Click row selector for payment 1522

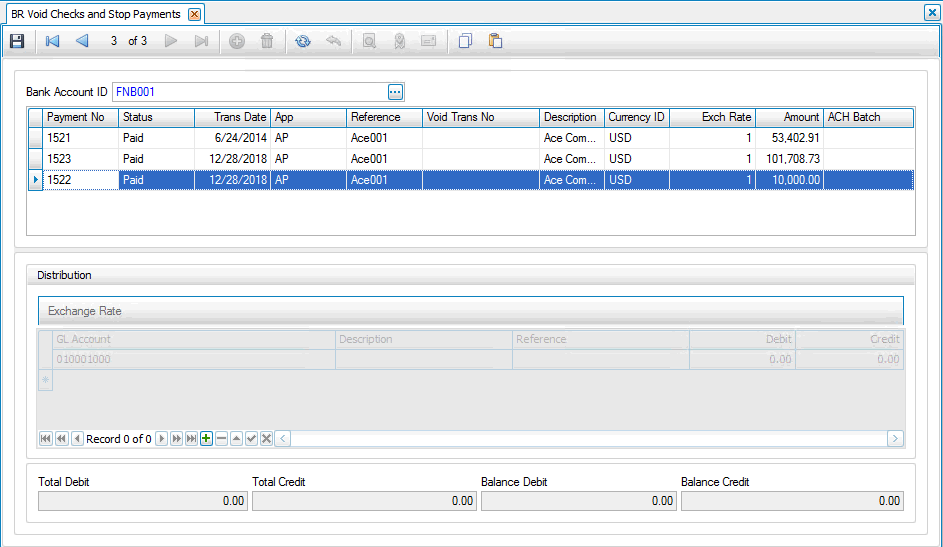click(x=35, y=180)
